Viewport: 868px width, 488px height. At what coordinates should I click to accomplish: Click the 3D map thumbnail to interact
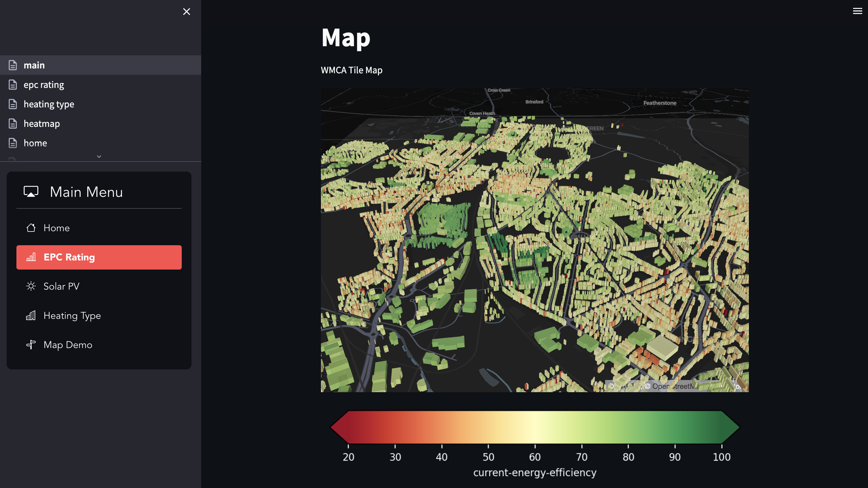coord(535,239)
